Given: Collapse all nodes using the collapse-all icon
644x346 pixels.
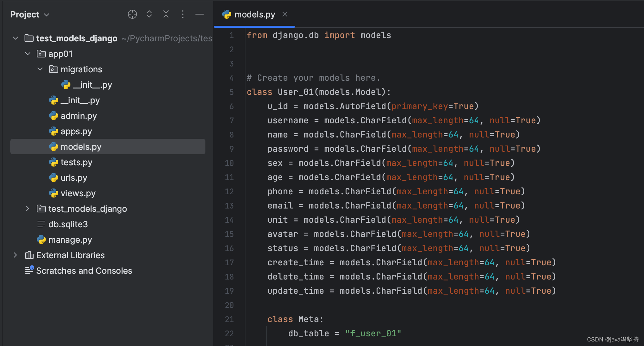Looking at the screenshot, I should point(166,14).
